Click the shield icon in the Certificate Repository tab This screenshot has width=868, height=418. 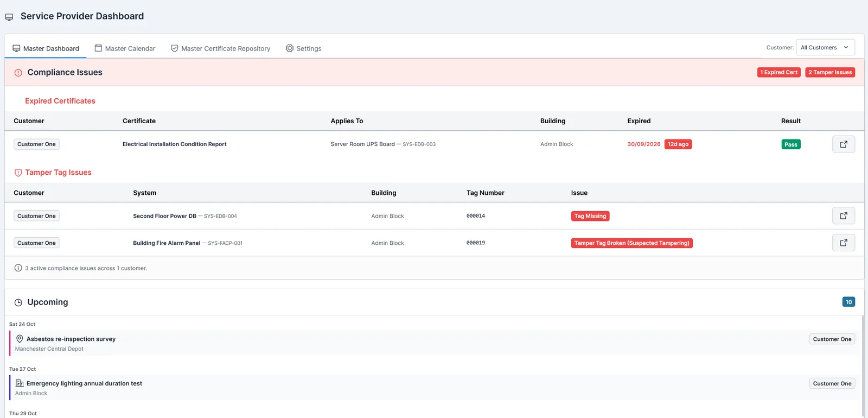pos(175,48)
